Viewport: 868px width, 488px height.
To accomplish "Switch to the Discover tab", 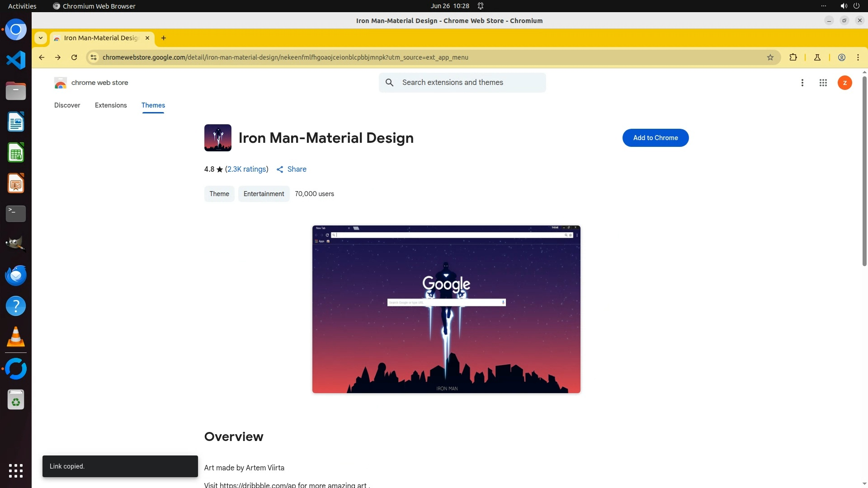I will (67, 105).
